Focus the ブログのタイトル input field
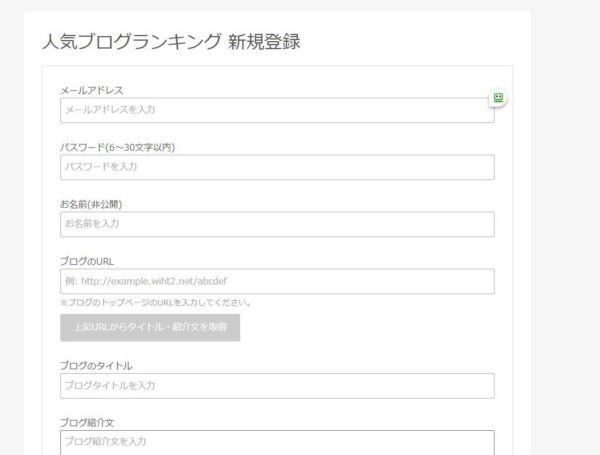600x455 pixels. tap(277, 386)
